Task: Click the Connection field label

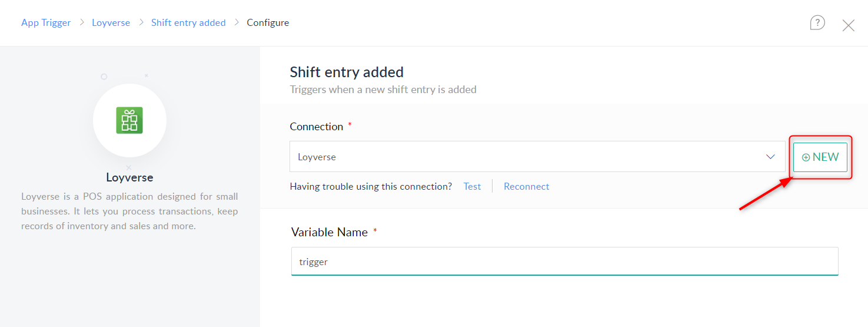Action: [x=316, y=127]
